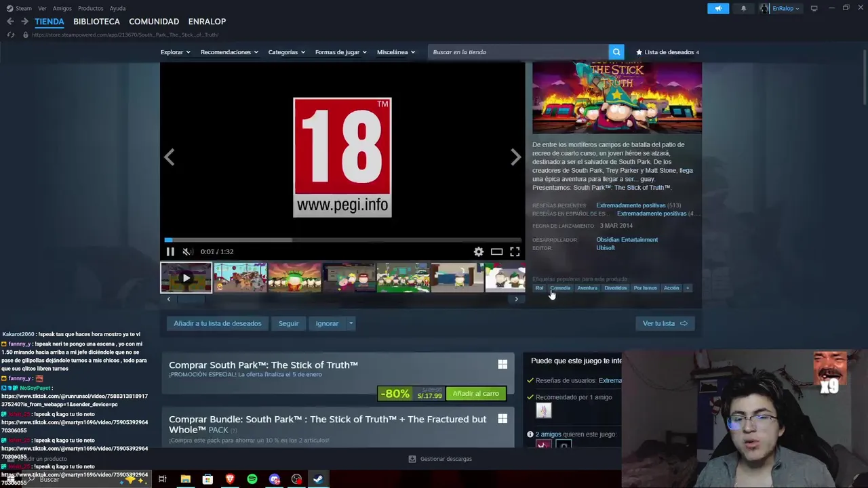The height and width of the screenshot is (488, 868).
Task: Open the ENRALOP profile tab
Action: [207, 22]
